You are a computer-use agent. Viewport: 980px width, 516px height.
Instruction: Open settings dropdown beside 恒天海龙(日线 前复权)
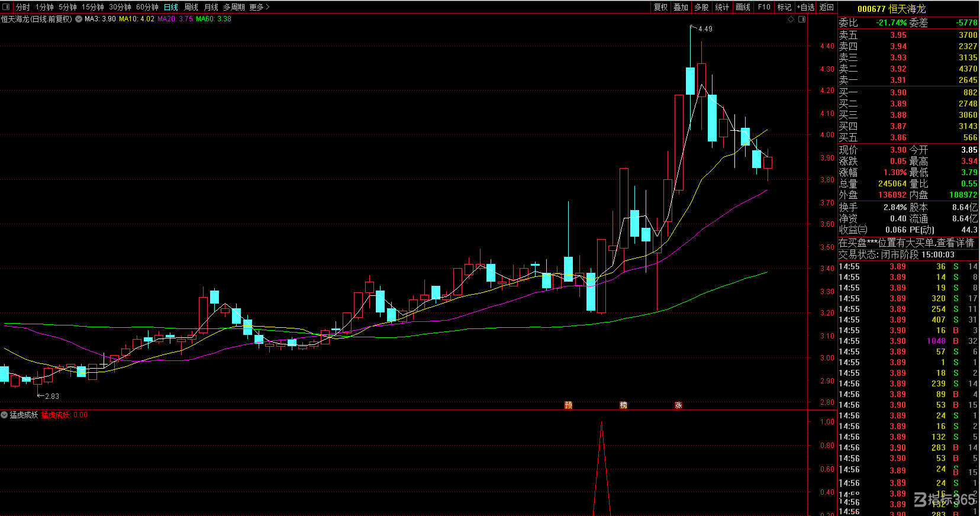pyautogui.click(x=79, y=19)
